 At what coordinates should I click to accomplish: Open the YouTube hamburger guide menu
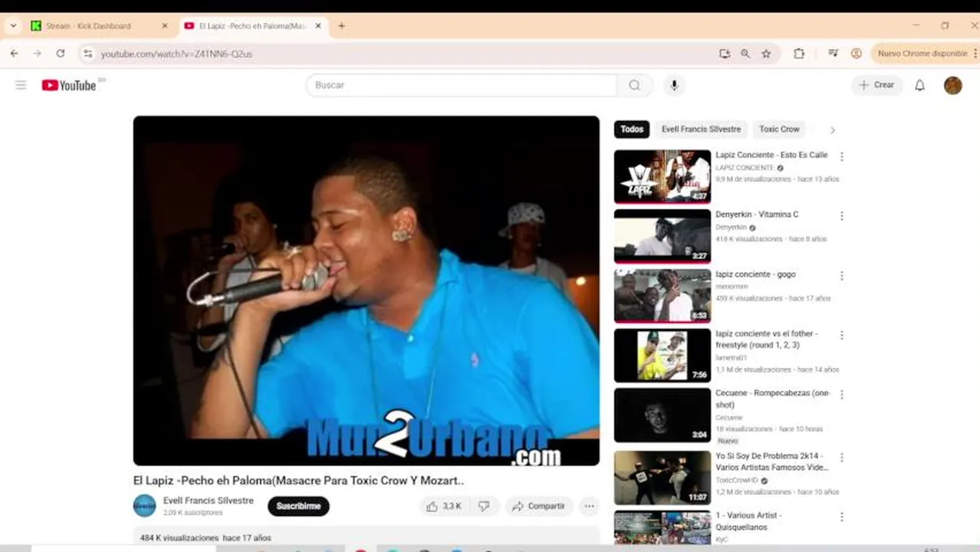pyautogui.click(x=21, y=85)
